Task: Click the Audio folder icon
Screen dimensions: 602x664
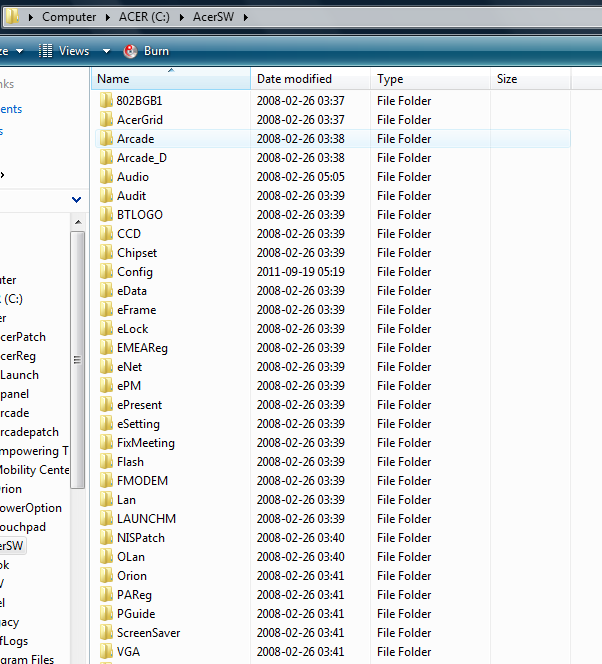Action: click(106, 177)
